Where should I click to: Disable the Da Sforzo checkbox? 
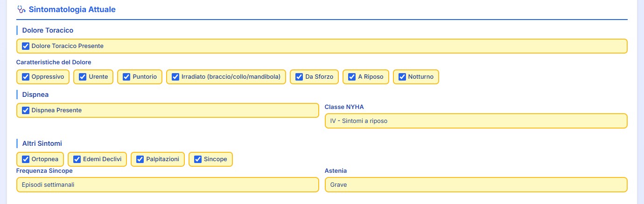point(299,77)
